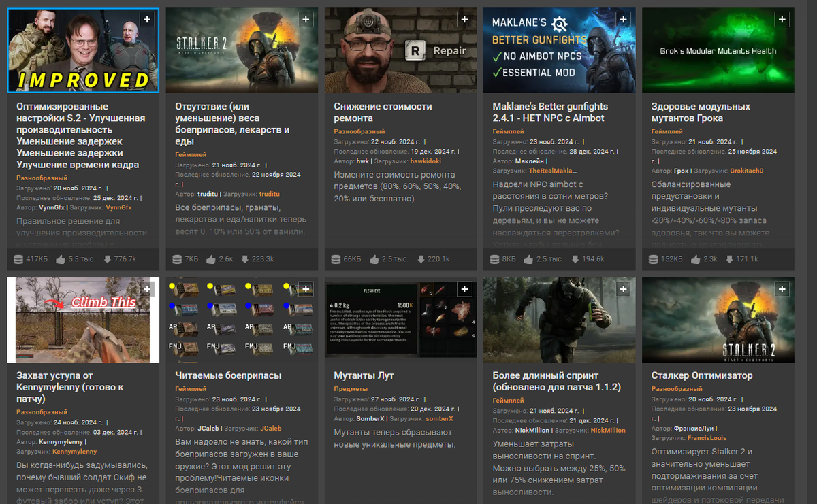Click the file size icon next to 7КБ
This screenshot has width=817, height=504.
coord(178,259)
